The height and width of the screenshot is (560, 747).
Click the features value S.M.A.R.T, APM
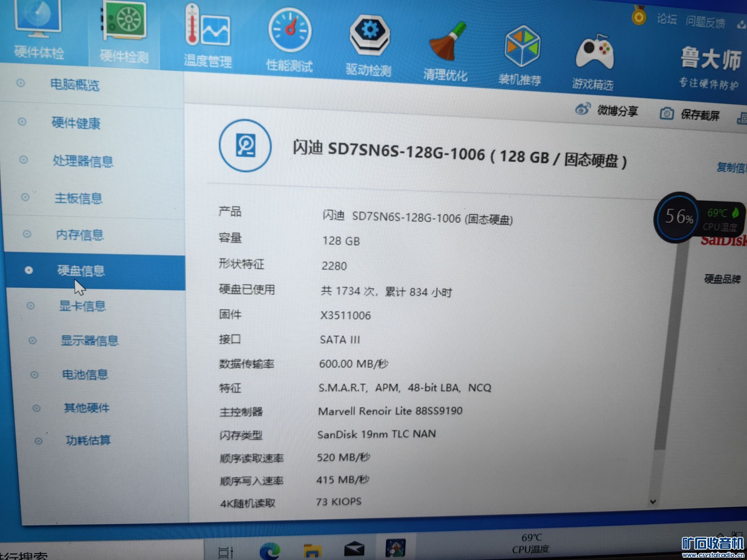coord(405,388)
